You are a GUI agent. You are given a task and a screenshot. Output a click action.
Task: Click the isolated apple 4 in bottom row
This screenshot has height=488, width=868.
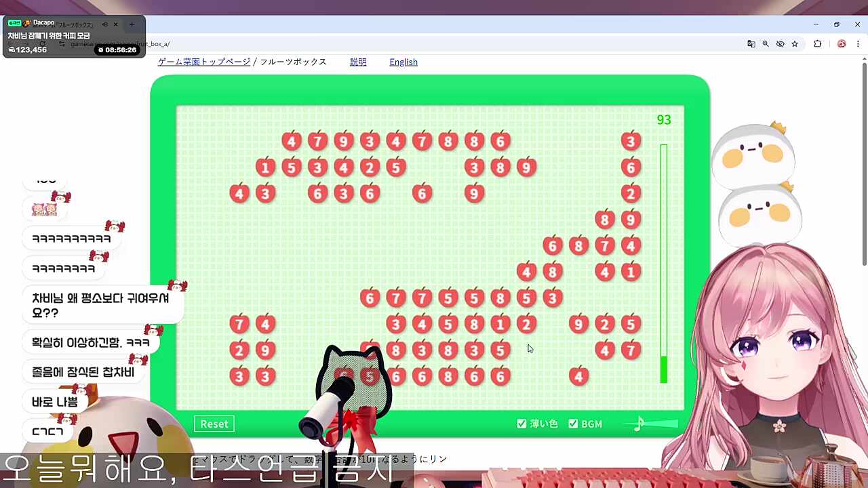pyautogui.click(x=578, y=376)
